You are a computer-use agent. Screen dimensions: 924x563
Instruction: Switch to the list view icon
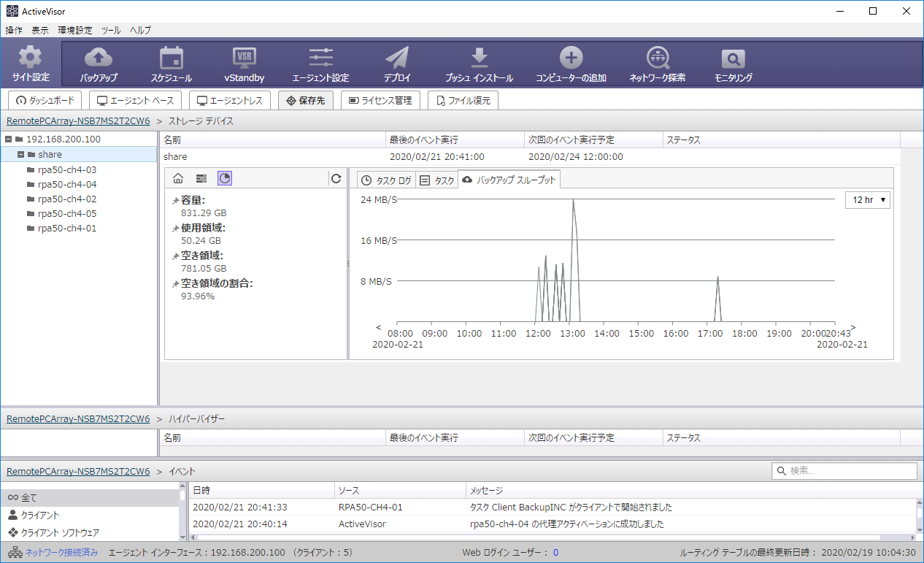click(x=201, y=178)
